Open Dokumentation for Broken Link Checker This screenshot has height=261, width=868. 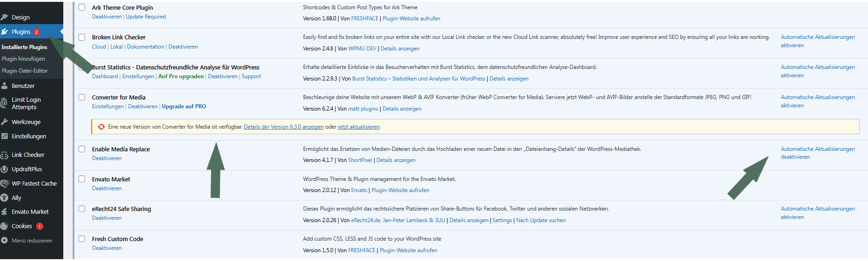coord(146,47)
